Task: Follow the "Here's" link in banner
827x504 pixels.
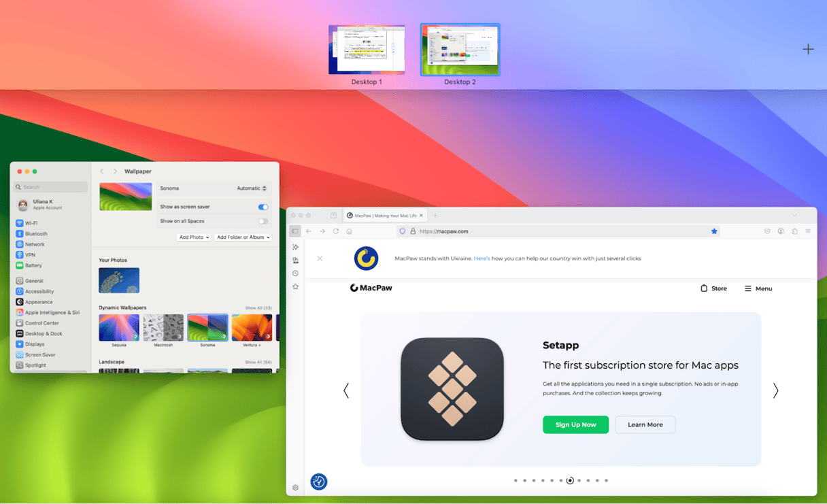Action: pos(482,258)
